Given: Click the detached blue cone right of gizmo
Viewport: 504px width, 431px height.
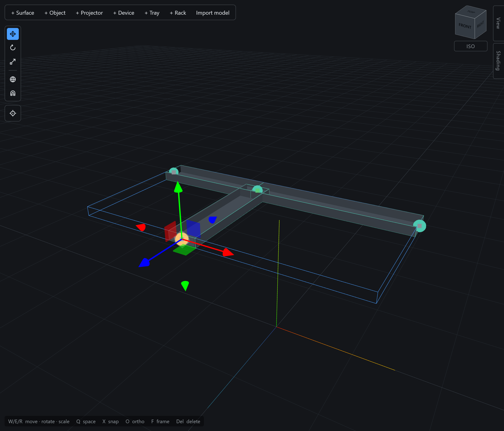Looking at the screenshot, I should pos(213,220).
